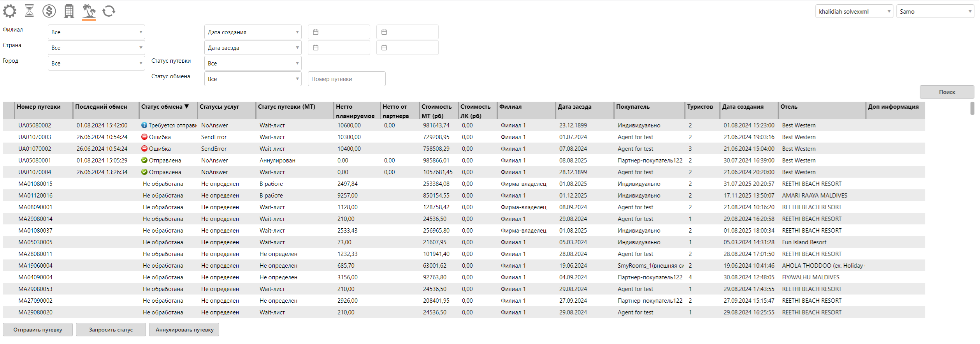Click the Аннулировать путевку button

pos(184,330)
